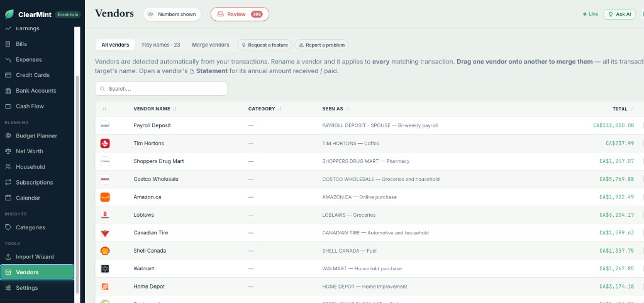This screenshot has height=303, width=644.
Task: Click the Tim Hortons logo icon
Action: pos(105,144)
